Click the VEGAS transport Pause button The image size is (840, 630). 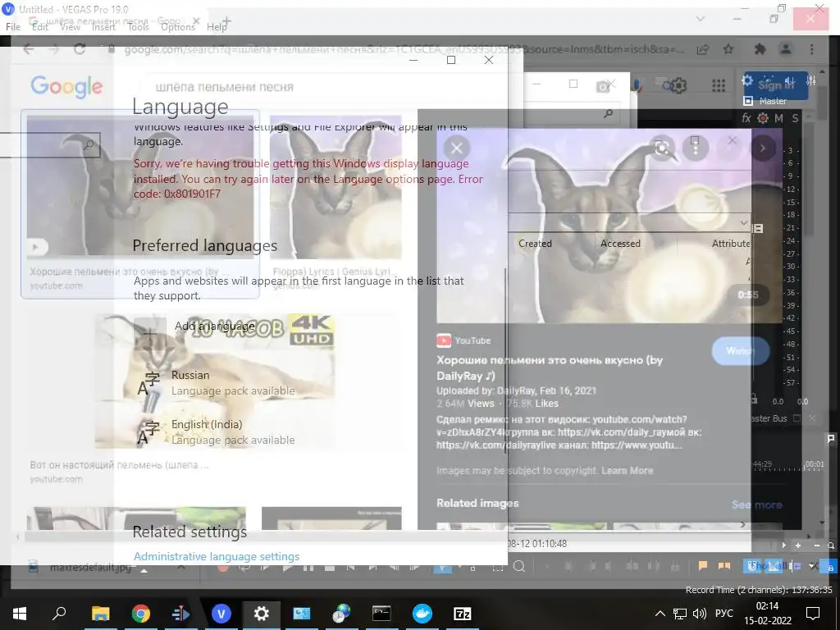click(x=308, y=566)
